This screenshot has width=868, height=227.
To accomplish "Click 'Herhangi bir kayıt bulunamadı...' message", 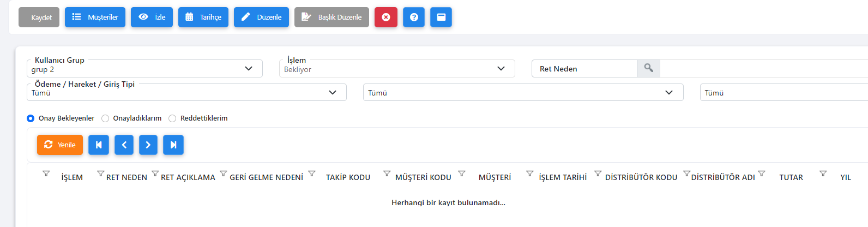I will [448, 202].
